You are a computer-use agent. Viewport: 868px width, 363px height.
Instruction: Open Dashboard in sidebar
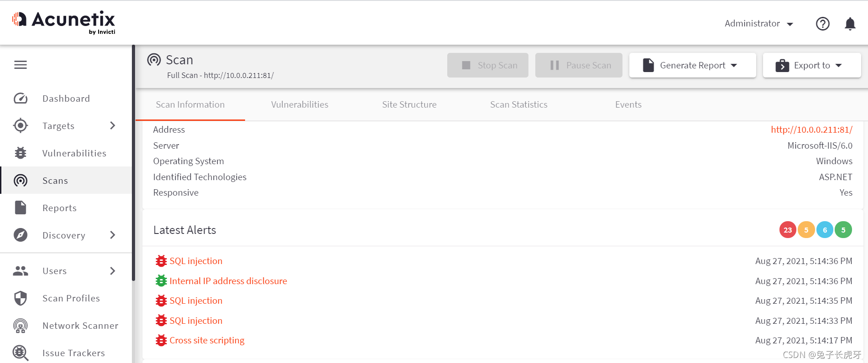[x=66, y=99]
